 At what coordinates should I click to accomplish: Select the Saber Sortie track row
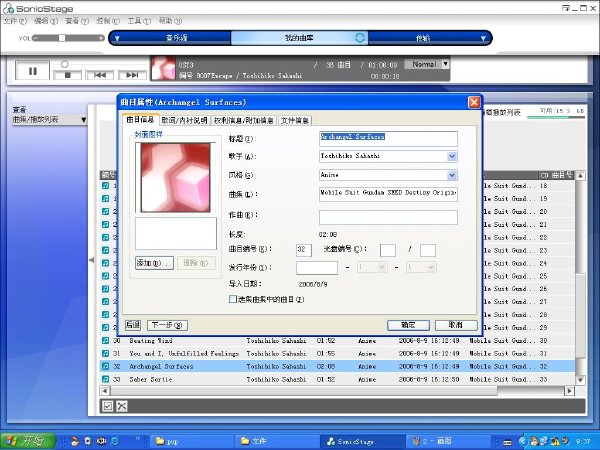tap(337, 379)
